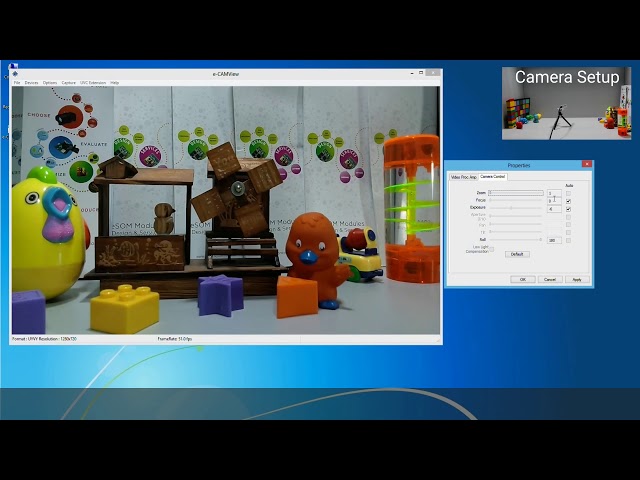This screenshot has width=640, height=480.
Task: Click the e-CAMView title bar app icon
Action: (15, 74)
